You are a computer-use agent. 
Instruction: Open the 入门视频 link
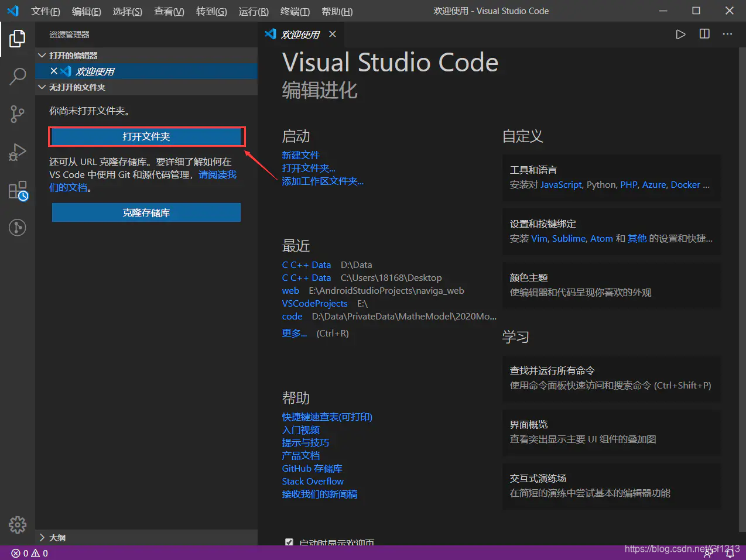pos(301,430)
